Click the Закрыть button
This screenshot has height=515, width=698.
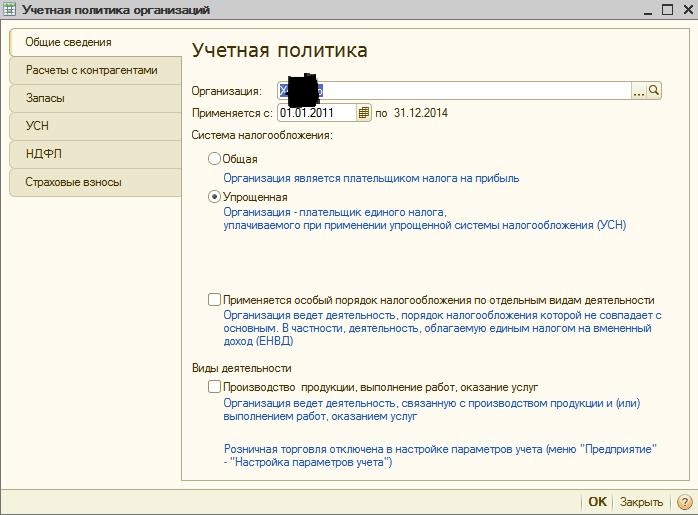(x=640, y=502)
